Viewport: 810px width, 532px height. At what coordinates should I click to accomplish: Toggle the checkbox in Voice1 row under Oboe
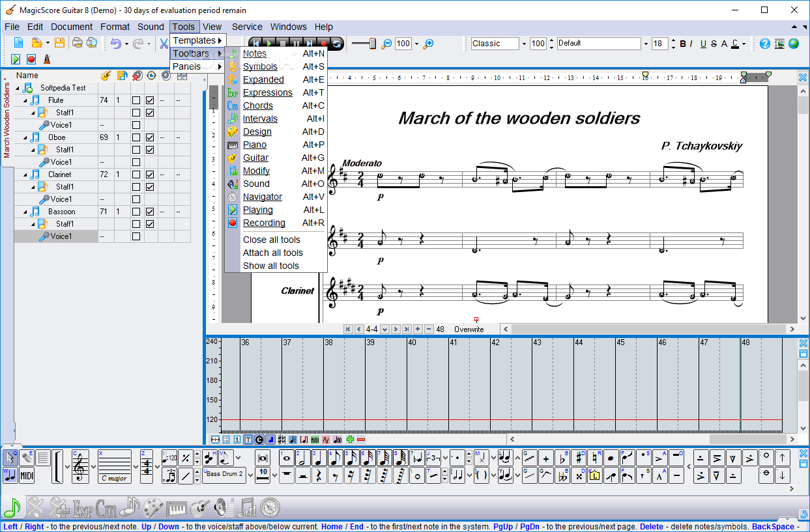[136, 162]
